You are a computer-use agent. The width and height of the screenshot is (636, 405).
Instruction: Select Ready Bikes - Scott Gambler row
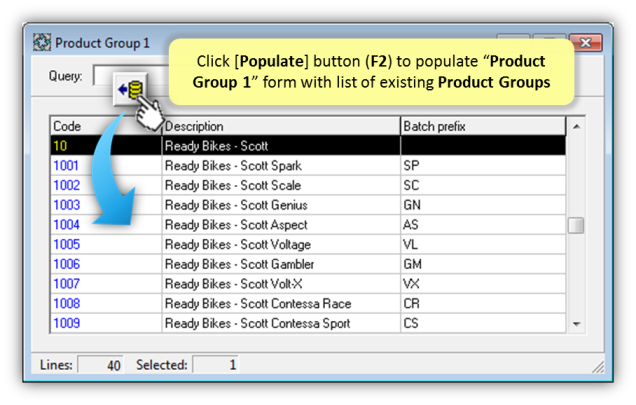308,264
